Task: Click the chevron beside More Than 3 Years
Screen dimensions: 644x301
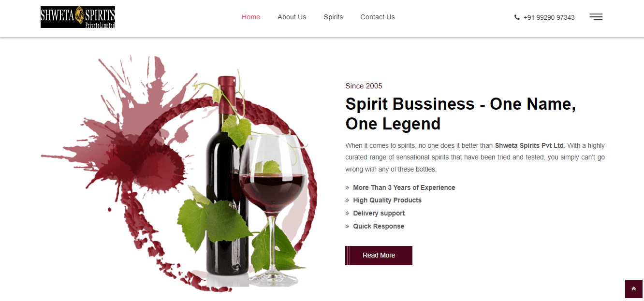Action: 347,187
